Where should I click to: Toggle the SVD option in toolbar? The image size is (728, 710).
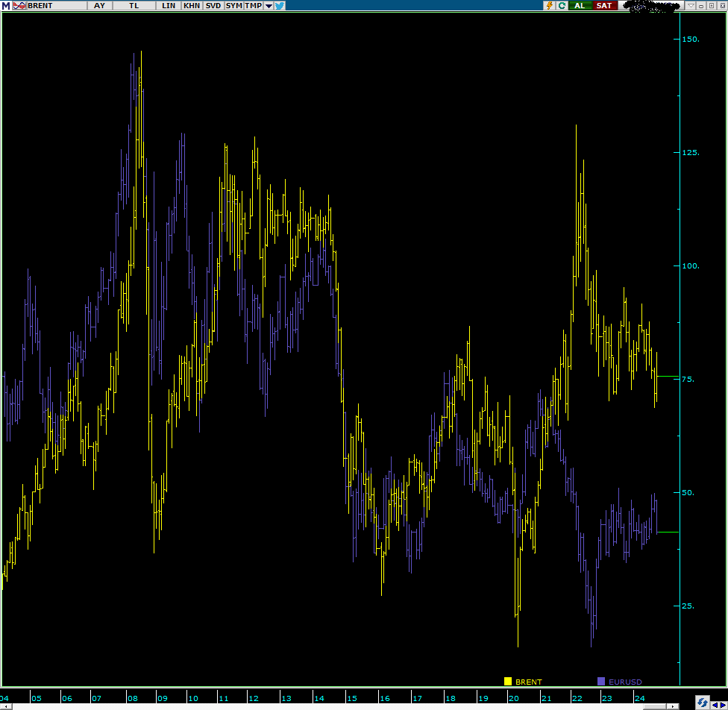pos(213,5)
